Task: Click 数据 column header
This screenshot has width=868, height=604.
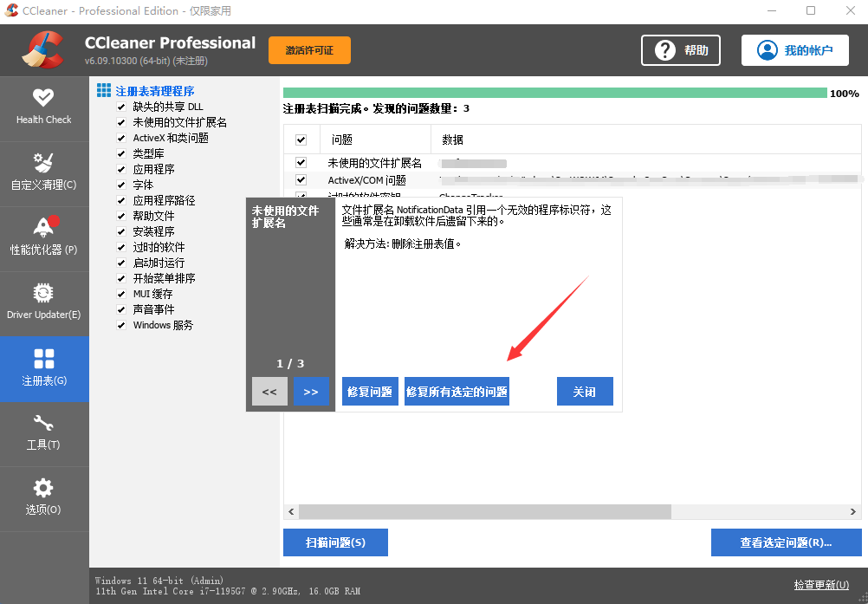Action: (x=646, y=140)
